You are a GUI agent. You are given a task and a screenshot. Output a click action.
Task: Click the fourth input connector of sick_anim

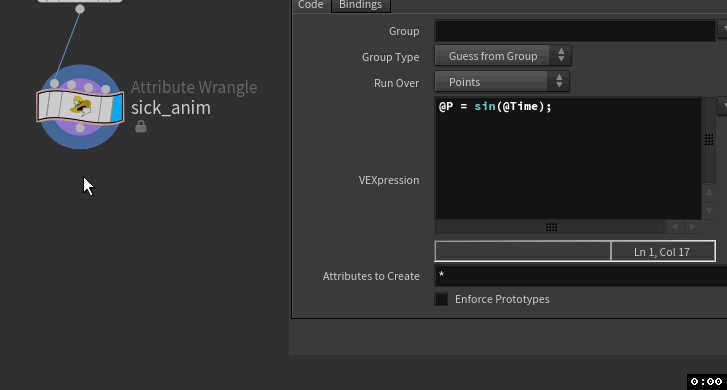point(106,89)
